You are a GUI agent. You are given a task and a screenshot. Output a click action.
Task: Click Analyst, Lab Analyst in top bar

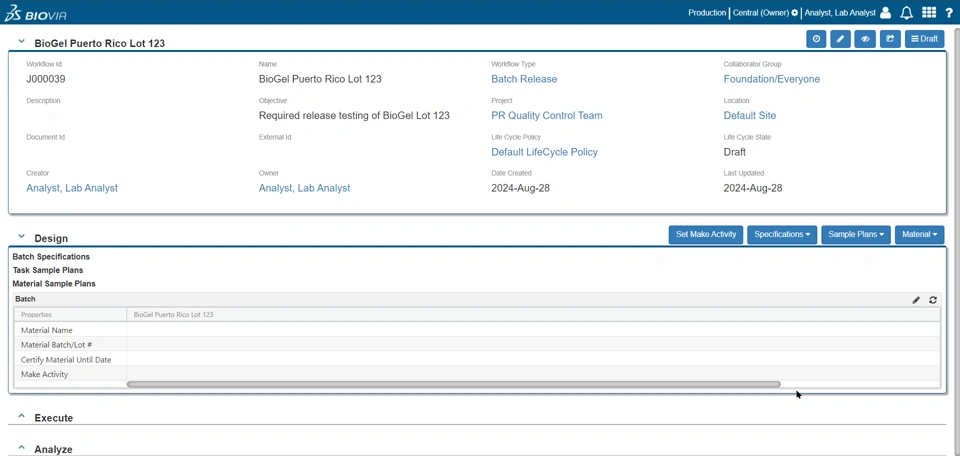[x=840, y=13]
